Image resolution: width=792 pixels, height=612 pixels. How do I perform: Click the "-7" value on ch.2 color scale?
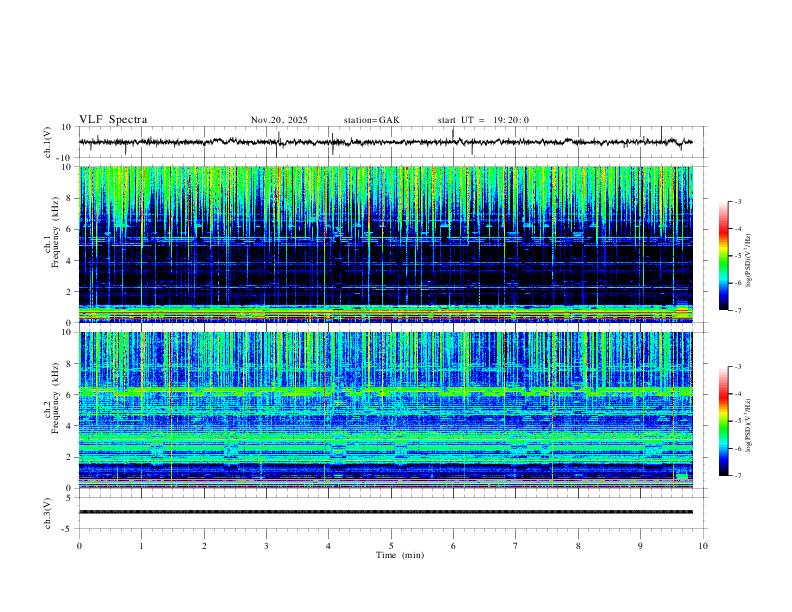tap(737, 475)
